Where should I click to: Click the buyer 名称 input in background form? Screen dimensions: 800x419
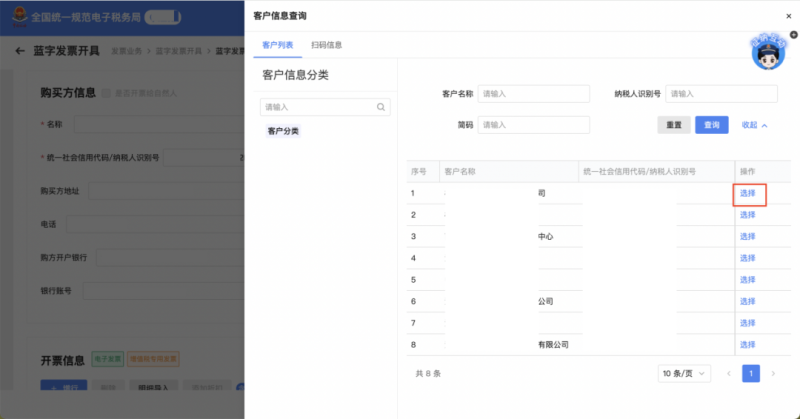[x=160, y=124]
